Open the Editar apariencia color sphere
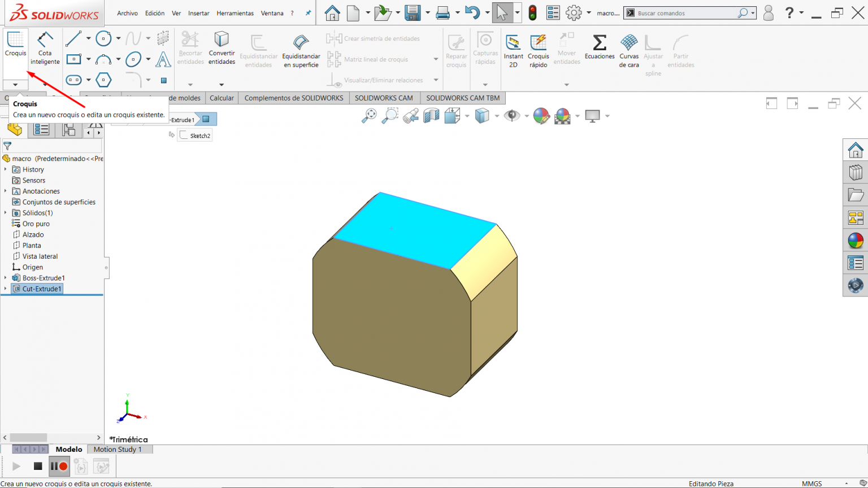The width and height of the screenshot is (868, 488). [541, 115]
